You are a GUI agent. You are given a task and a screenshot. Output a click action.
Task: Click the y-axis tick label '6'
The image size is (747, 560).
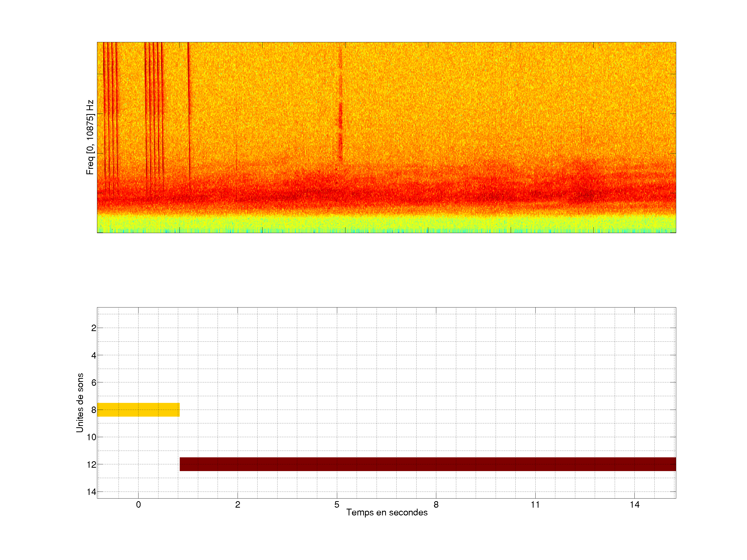pos(94,383)
